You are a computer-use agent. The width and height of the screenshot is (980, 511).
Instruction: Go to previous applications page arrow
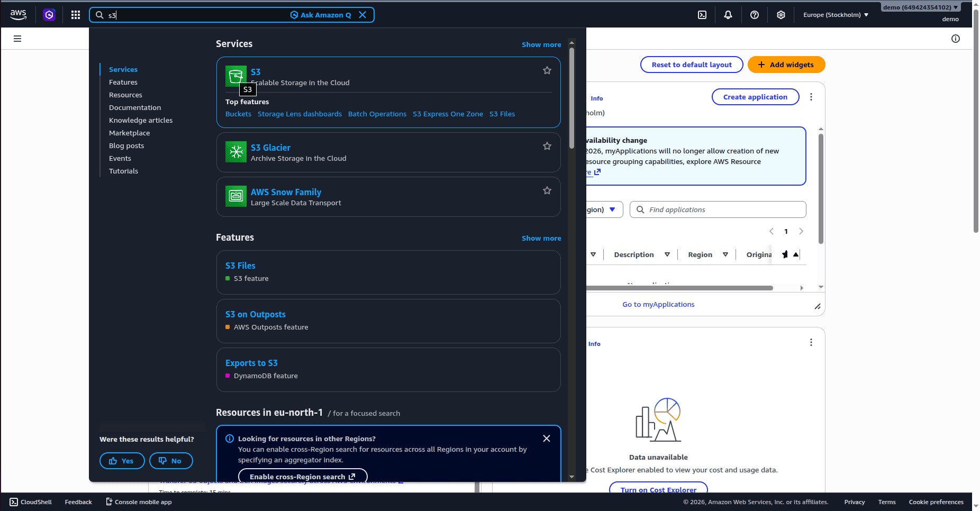(x=772, y=231)
